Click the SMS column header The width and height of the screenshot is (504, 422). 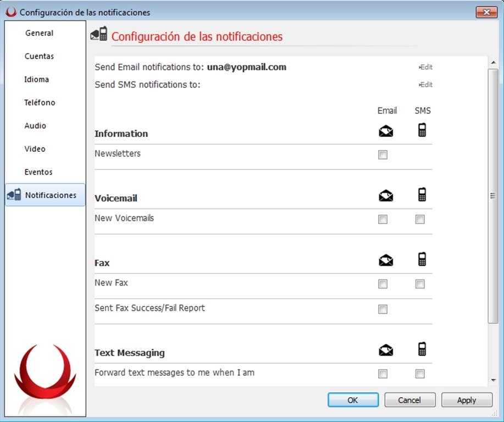click(x=422, y=111)
